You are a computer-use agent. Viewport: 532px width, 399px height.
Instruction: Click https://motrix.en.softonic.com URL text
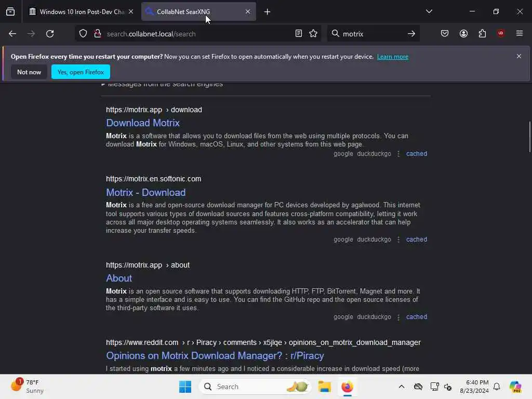pos(153,179)
